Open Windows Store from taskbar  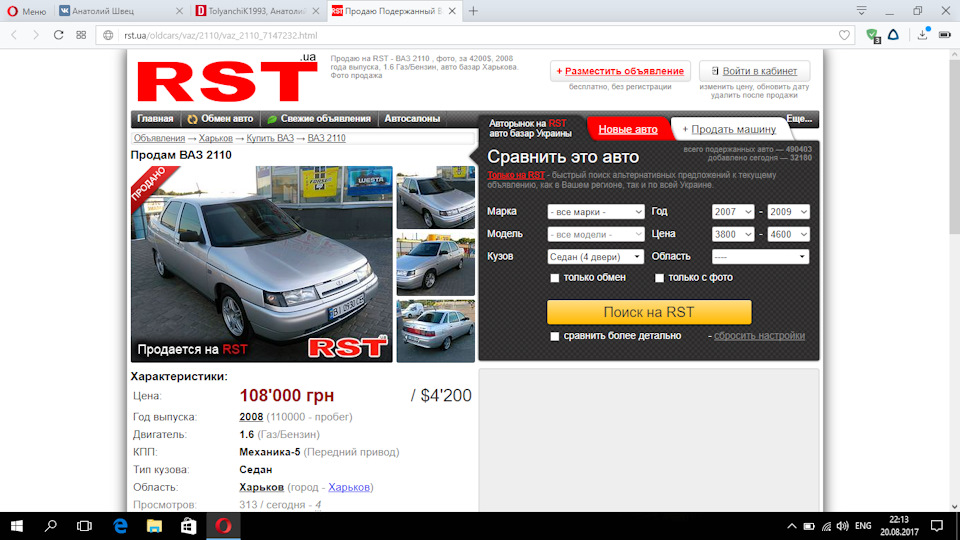(189, 526)
